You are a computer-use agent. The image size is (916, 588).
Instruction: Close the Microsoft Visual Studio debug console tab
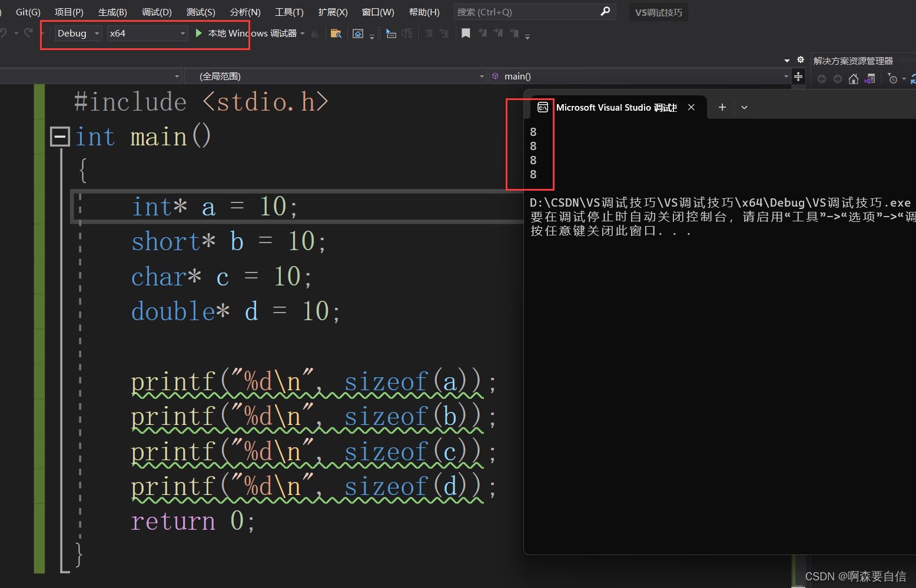pos(692,107)
